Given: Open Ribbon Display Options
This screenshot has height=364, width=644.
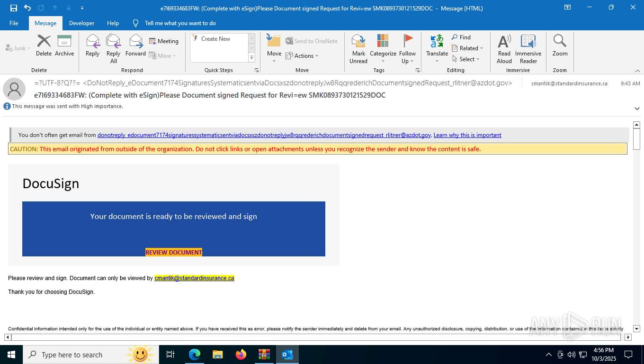Looking at the screenshot, I should pos(567,8).
